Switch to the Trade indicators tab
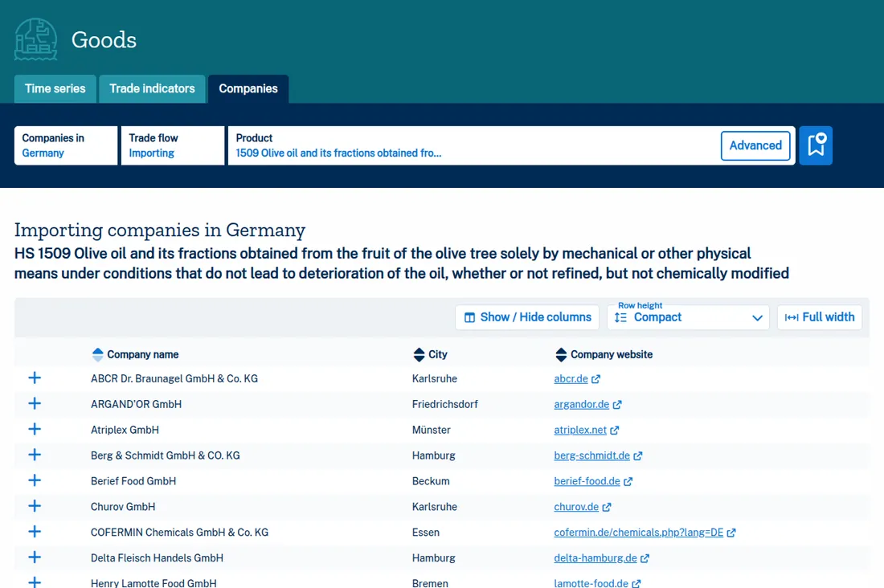Viewport: 884px width, 588px height. tap(152, 89)
